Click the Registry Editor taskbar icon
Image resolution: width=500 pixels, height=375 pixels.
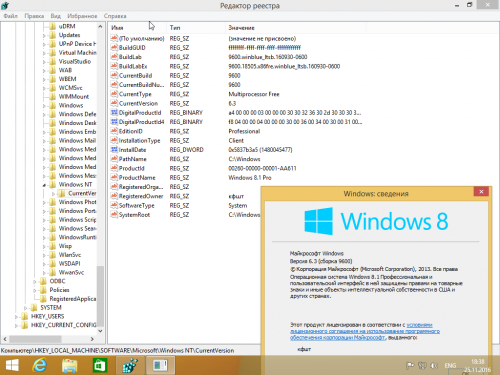[130, 366]
